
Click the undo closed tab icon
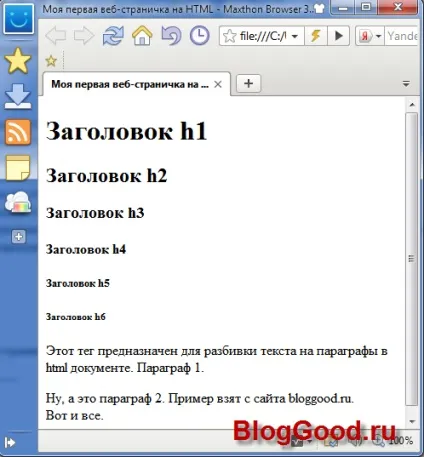tap(171, 35)
